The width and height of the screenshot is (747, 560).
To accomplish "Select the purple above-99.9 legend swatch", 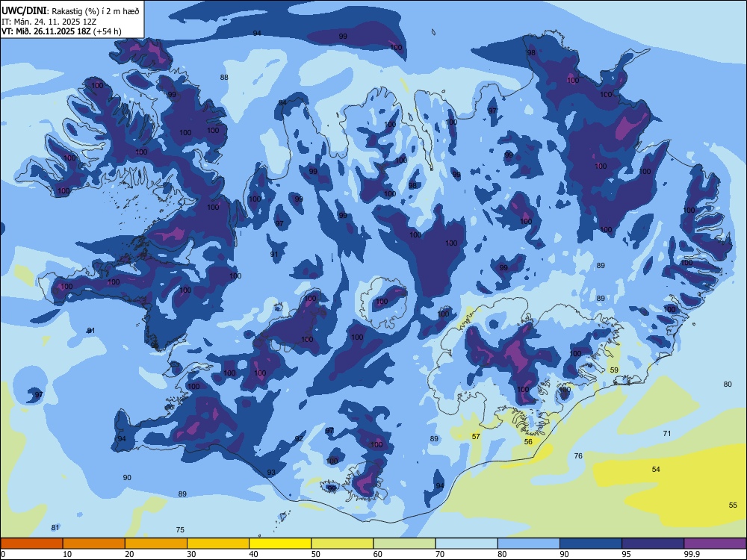I will point(715,544).
